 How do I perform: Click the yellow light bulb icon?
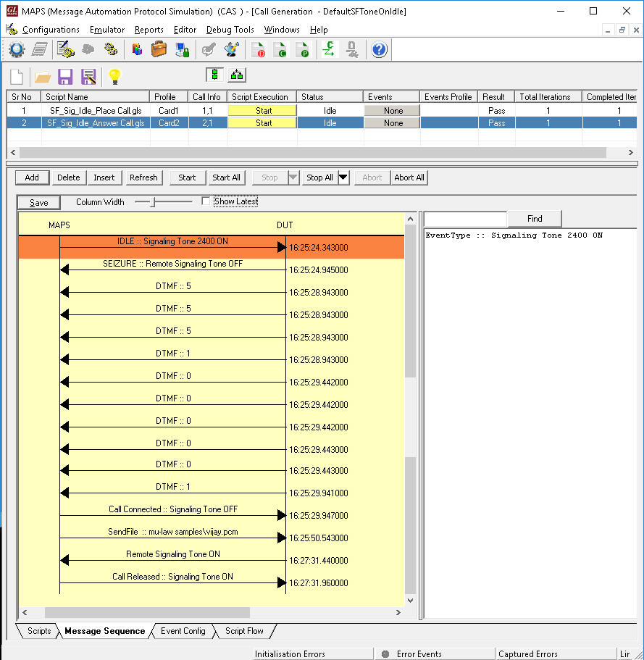coord(114,77)
